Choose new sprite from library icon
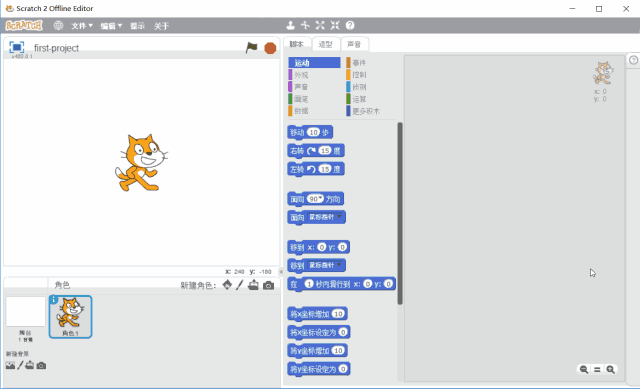The height and width of the screenshot is (389, 640). pos(227,285)
